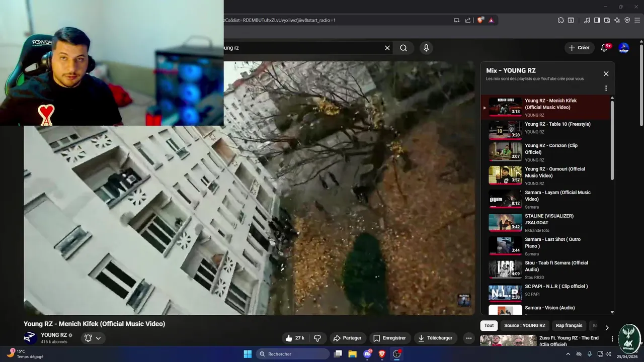Open Windows Start menu

(248, 354)
